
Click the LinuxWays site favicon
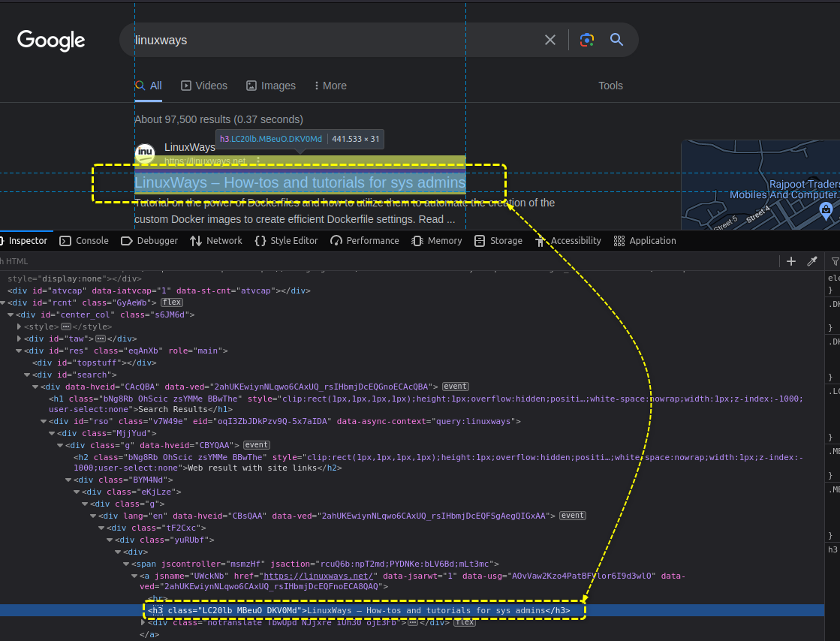tap(145, 153)
